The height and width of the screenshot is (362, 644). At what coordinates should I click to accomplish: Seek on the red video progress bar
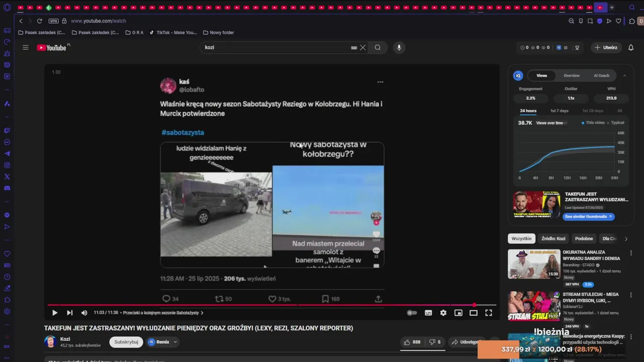coord(272,305)
